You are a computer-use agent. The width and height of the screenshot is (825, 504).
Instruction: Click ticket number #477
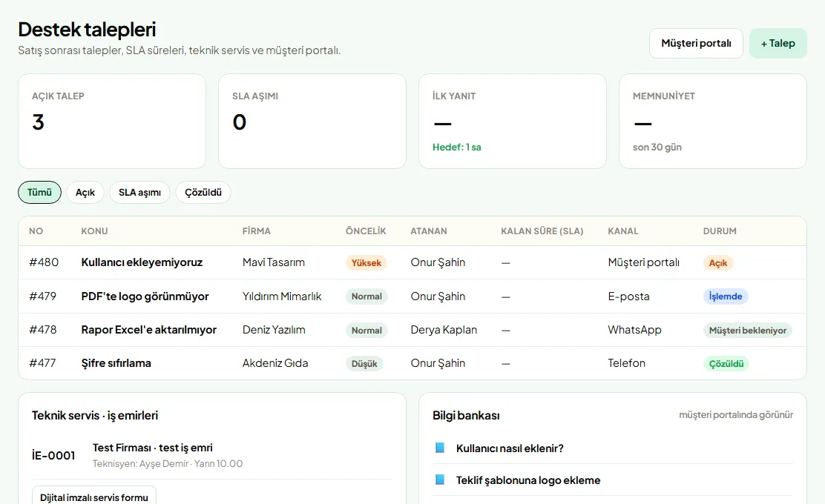[x=42, y=363]
